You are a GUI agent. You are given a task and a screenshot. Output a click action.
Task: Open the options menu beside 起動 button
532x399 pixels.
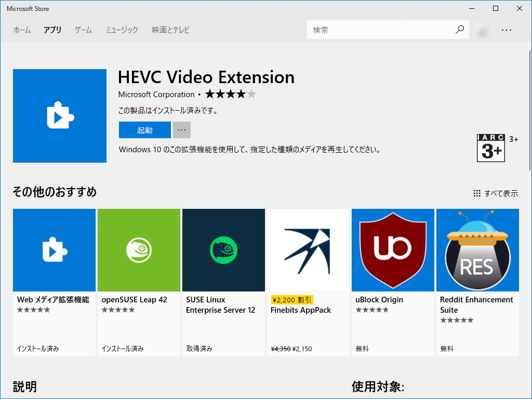tap(181, 130)
